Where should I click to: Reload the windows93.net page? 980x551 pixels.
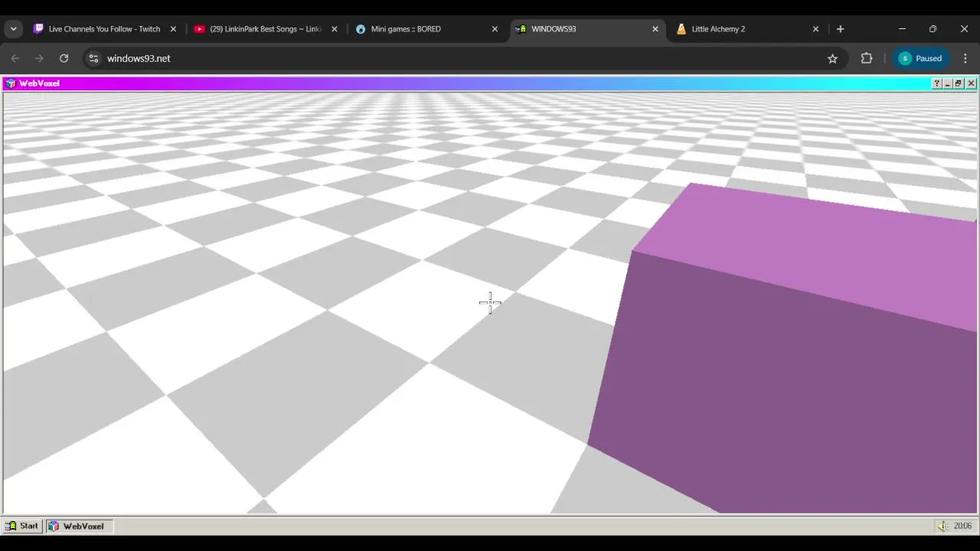pos(64,58)
